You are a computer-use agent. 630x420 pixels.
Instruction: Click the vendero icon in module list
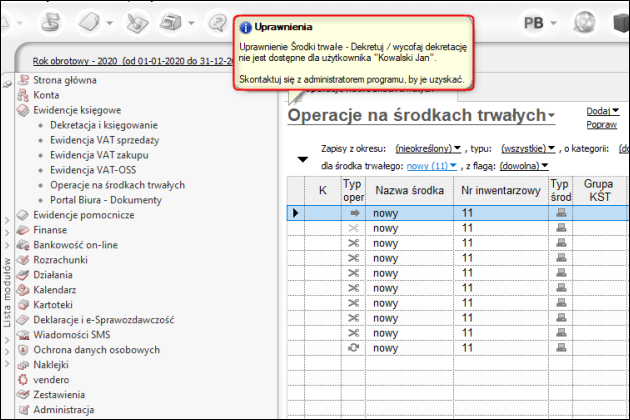tap(23, 380)
